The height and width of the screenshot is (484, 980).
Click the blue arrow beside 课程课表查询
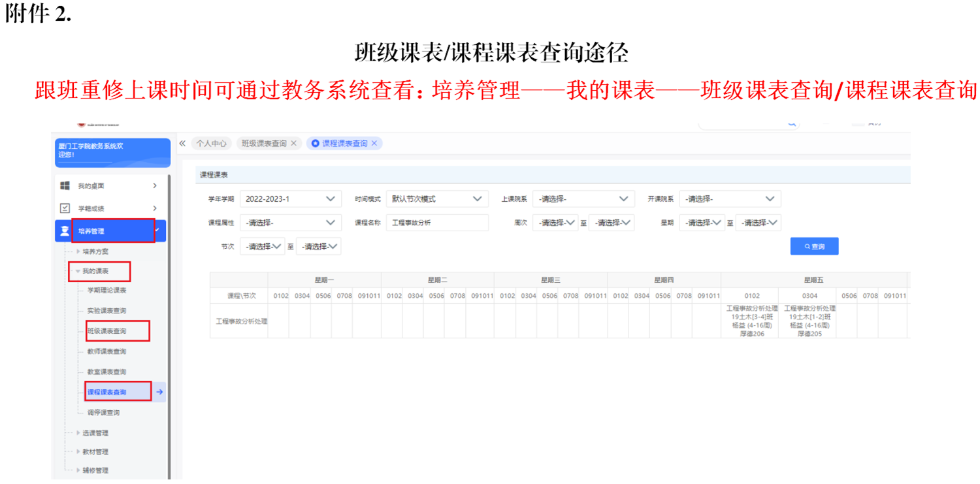159,392
